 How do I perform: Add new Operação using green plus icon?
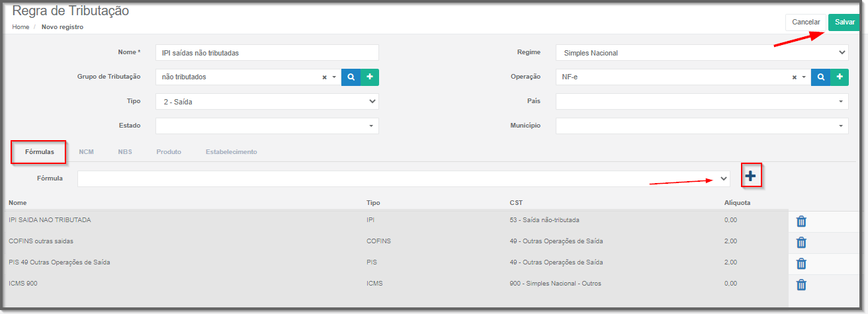[x=840, y=77]
